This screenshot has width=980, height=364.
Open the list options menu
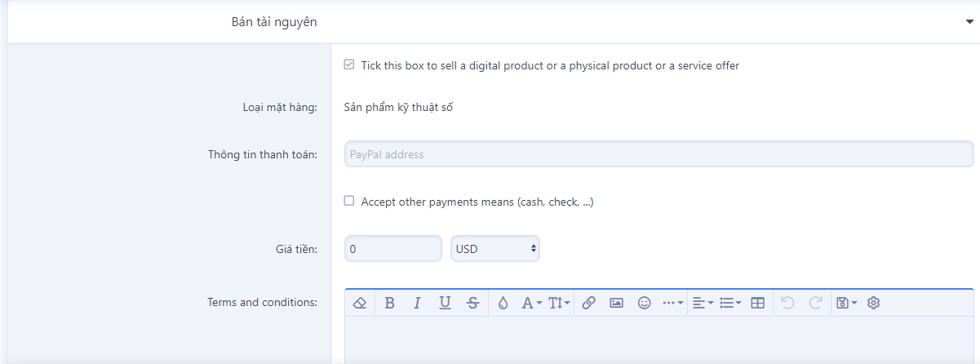tap(729, 303)
